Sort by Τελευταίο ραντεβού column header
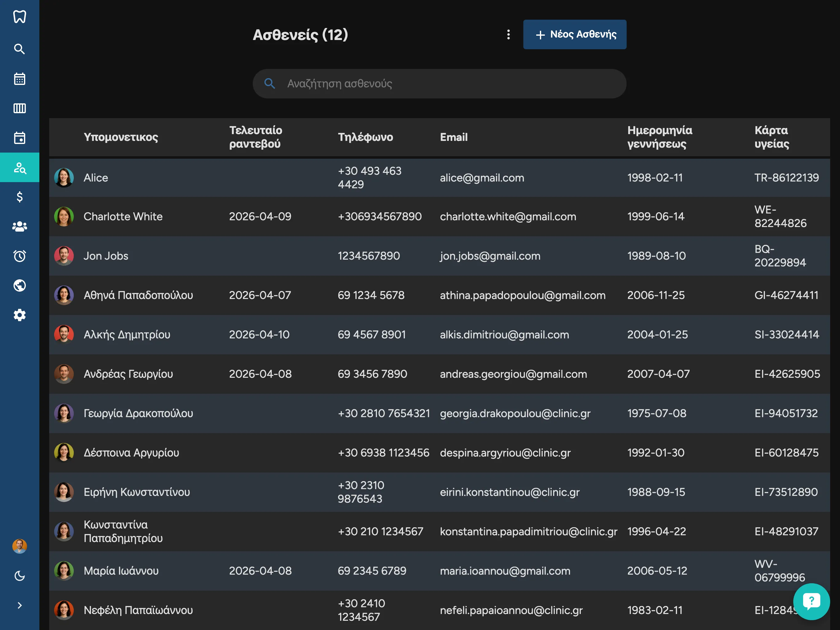 [x=256, y=137]
